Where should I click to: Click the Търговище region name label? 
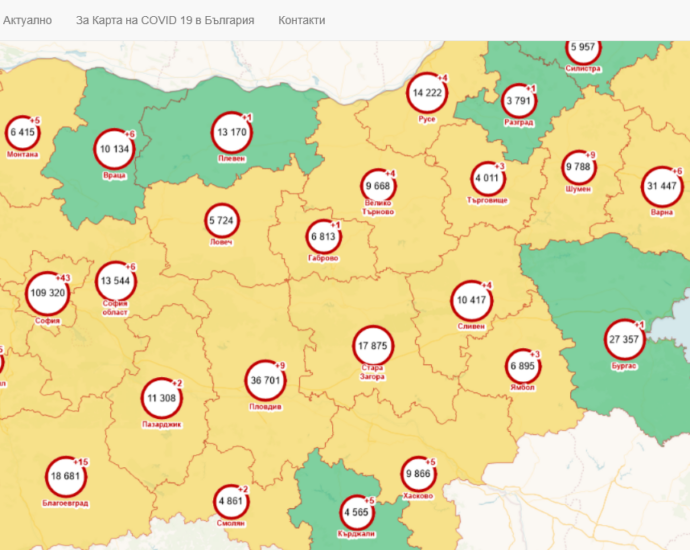[488, 201]
